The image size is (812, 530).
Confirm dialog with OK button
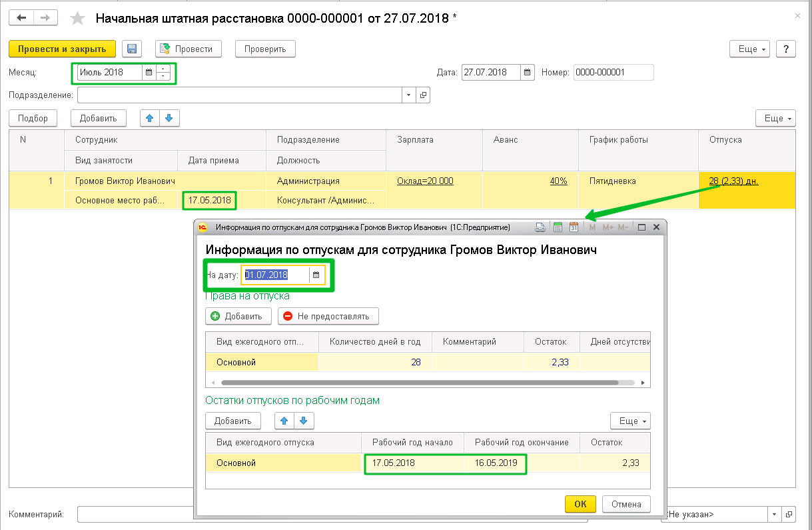[580, 504]
